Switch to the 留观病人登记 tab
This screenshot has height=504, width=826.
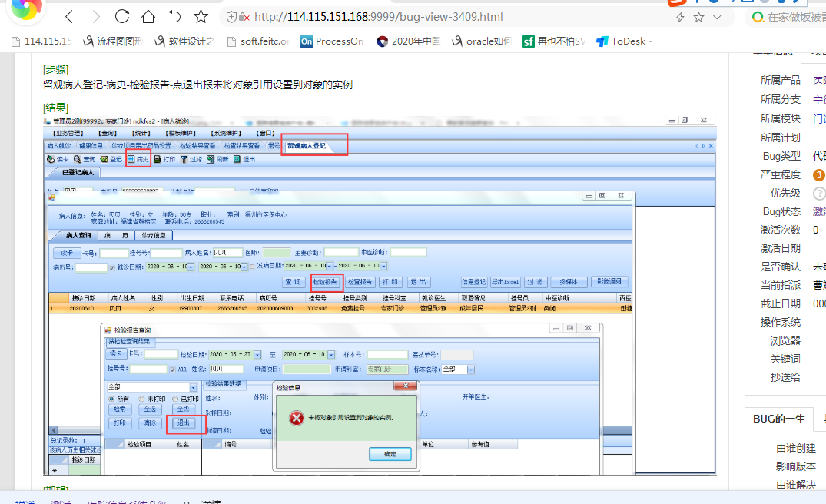tap(307, 146)
